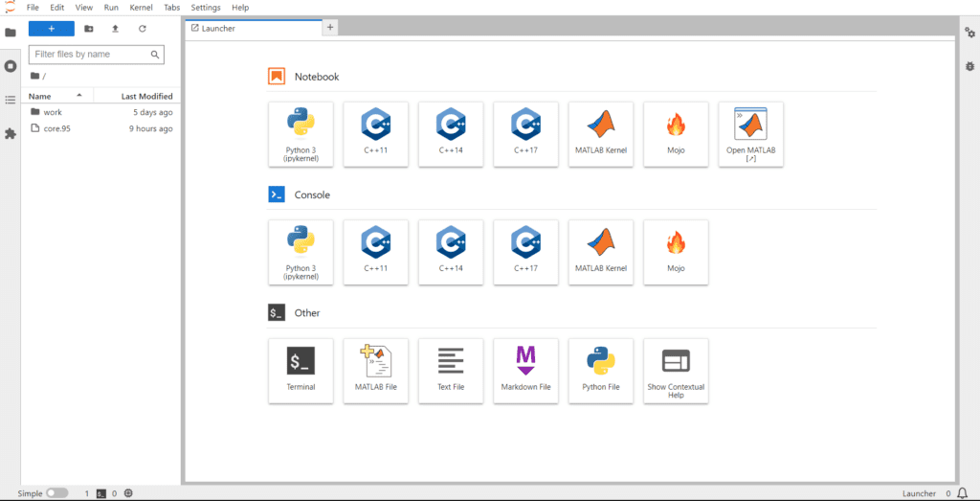Select the work folder
The image size is (980, 501).
click(100, 112)
